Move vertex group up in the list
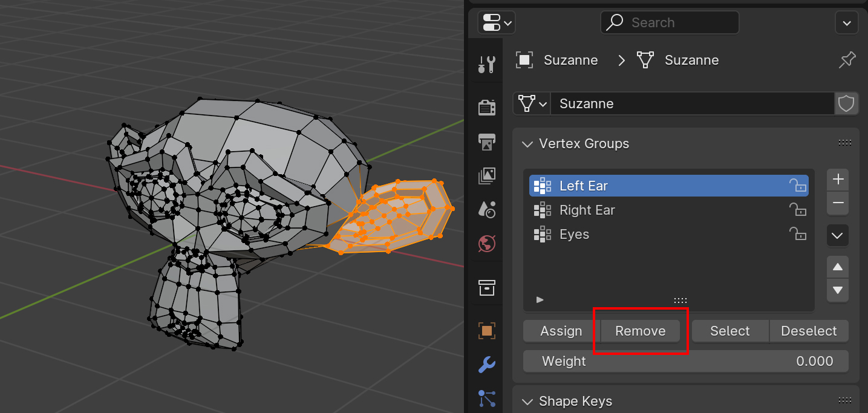Viewport: 868px width, 413px height. point(838,267)
